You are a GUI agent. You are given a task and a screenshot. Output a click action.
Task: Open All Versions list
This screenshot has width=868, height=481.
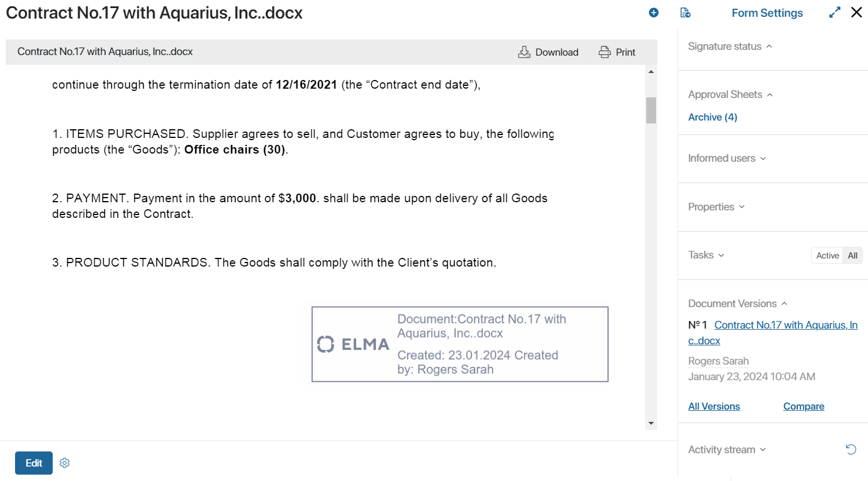[714, 406]
